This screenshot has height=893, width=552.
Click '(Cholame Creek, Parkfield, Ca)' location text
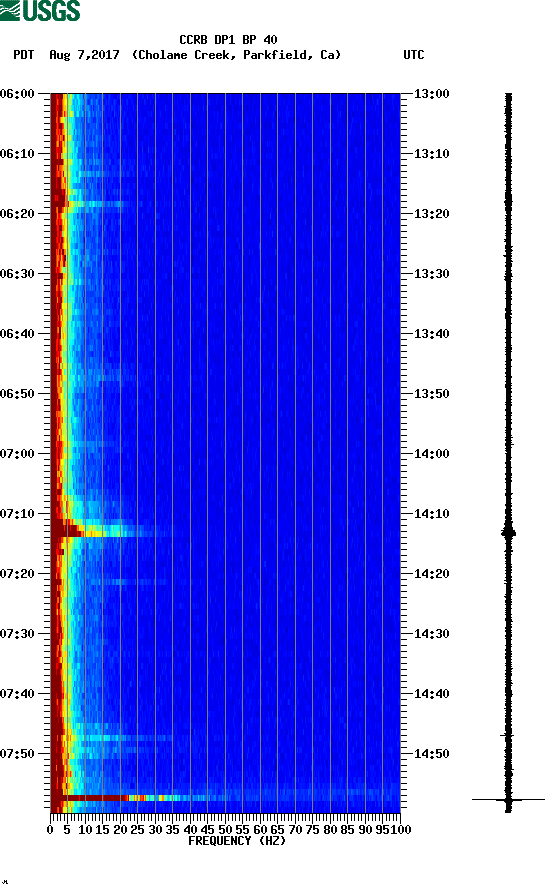pyautogui.click(x=236, y=55)
